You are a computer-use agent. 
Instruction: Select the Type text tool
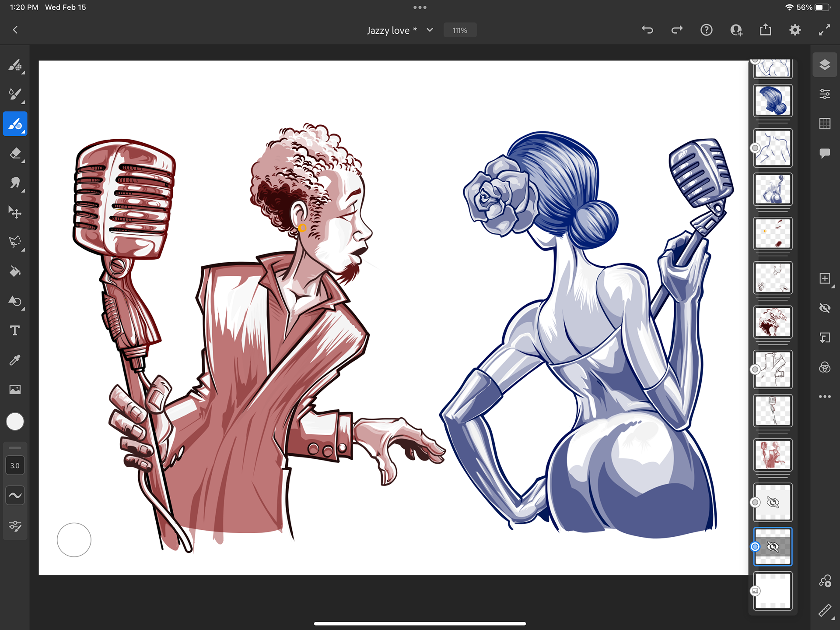pos(15,331)
